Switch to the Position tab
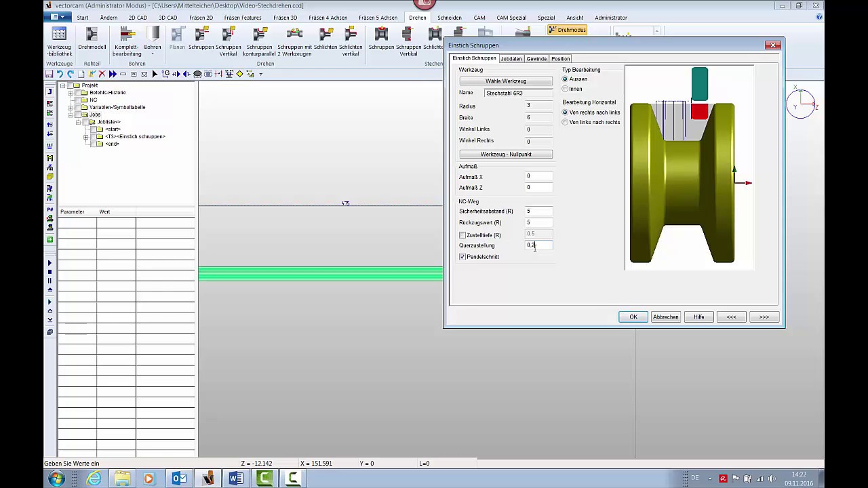The height and width of the screenshot is (488, 868). [560, 59]
